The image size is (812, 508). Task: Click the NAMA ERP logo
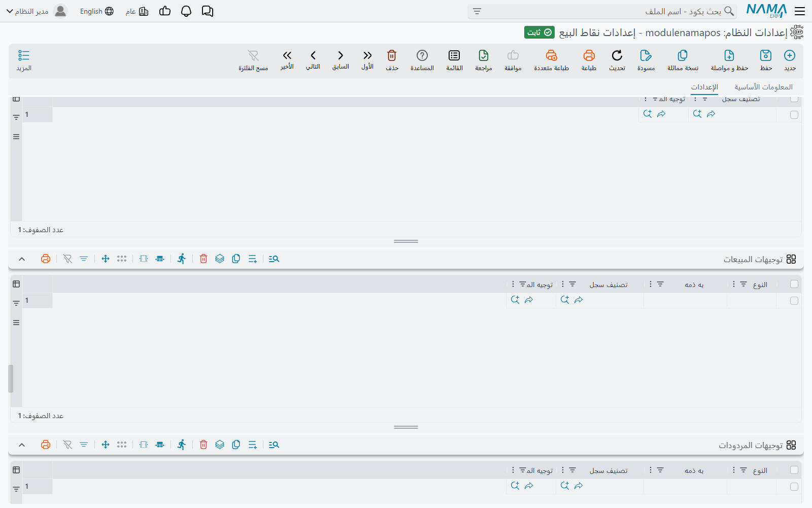tap(766, 11)
